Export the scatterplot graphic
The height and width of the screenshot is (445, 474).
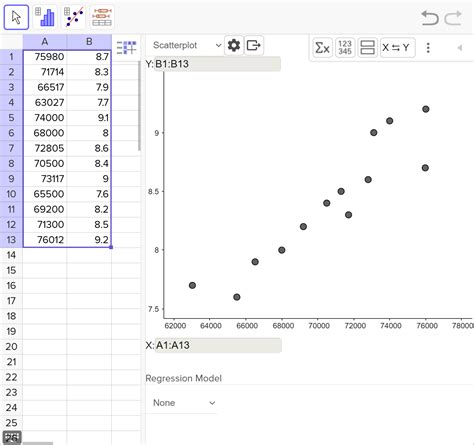click(254, 45)
